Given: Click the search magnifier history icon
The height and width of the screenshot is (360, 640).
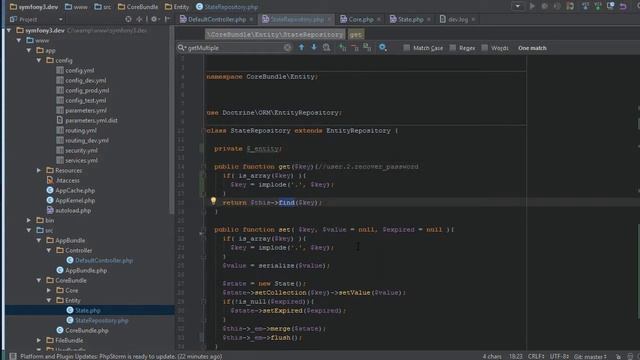Looking at the screenshot, I should tap(181, 48).
